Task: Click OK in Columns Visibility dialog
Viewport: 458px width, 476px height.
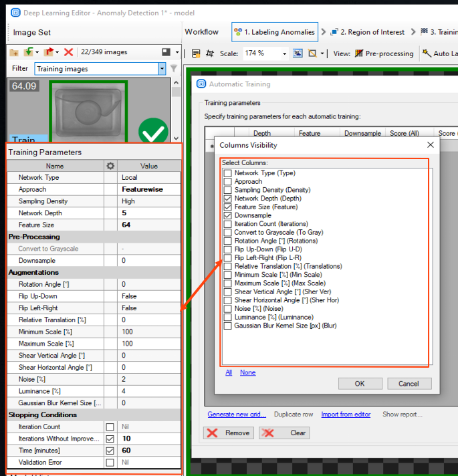Action: [360, 384]
